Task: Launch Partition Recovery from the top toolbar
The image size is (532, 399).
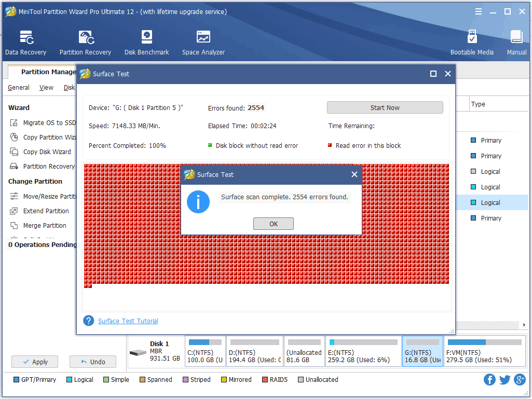Action: tap(85, 43)
